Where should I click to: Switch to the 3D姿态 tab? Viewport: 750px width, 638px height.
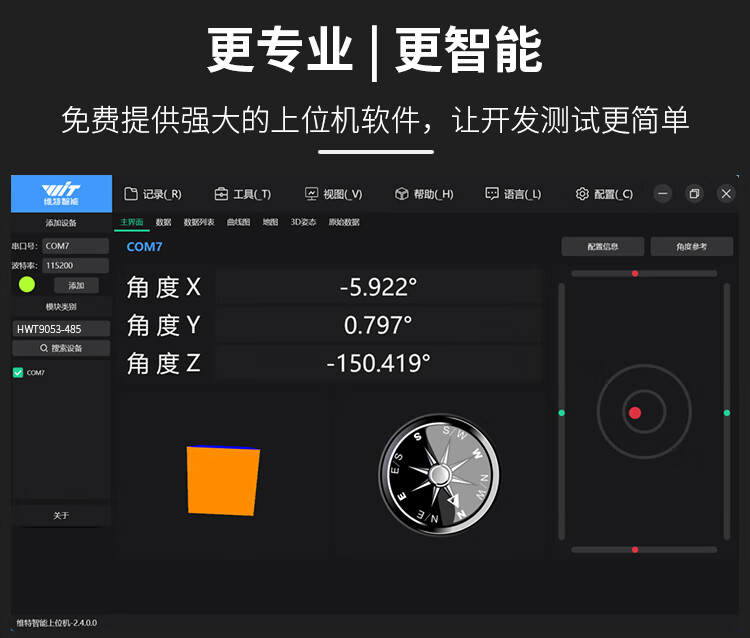(x=303, y=222)
